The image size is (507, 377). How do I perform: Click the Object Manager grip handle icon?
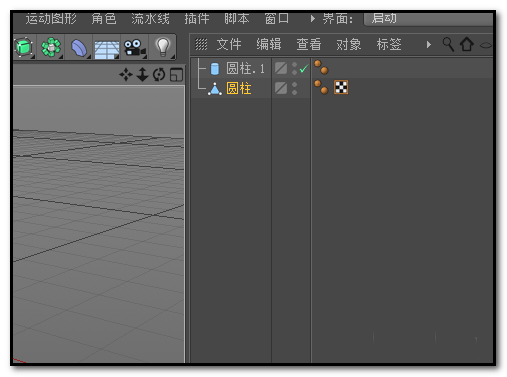(201, 44)
